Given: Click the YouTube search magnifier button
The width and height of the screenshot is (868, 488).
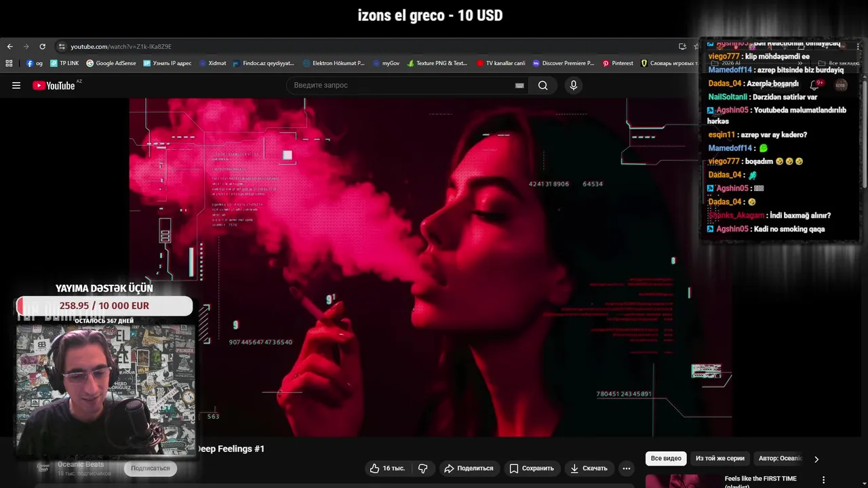Looking at the screenshot, I should [543, 85].
